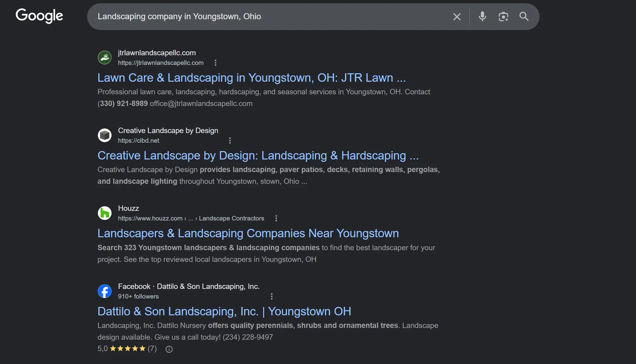
Task: Click the '910+ followers' text
Action: click(138, 296)
